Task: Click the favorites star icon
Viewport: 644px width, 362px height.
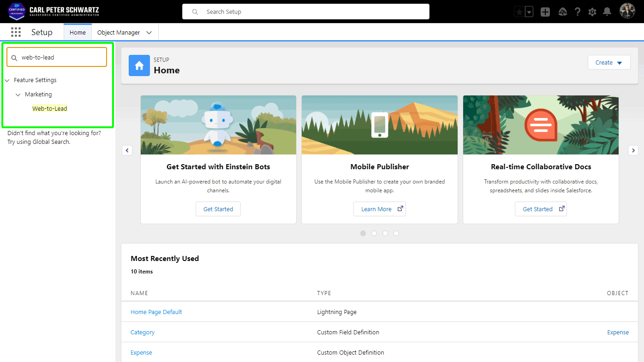Action: [519, 12]
